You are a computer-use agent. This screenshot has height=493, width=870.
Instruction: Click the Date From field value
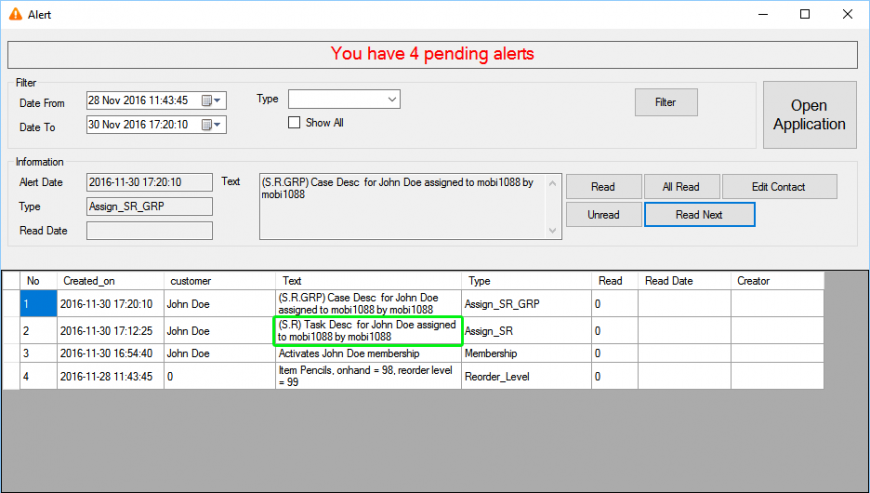pos(139,100)
